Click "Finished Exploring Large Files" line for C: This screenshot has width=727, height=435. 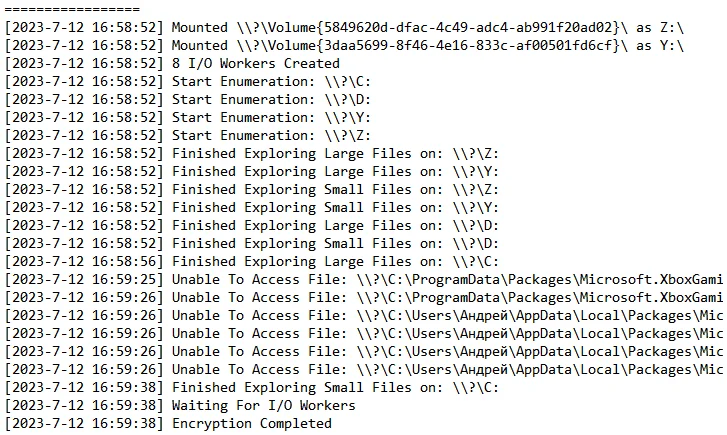point(335,261)
